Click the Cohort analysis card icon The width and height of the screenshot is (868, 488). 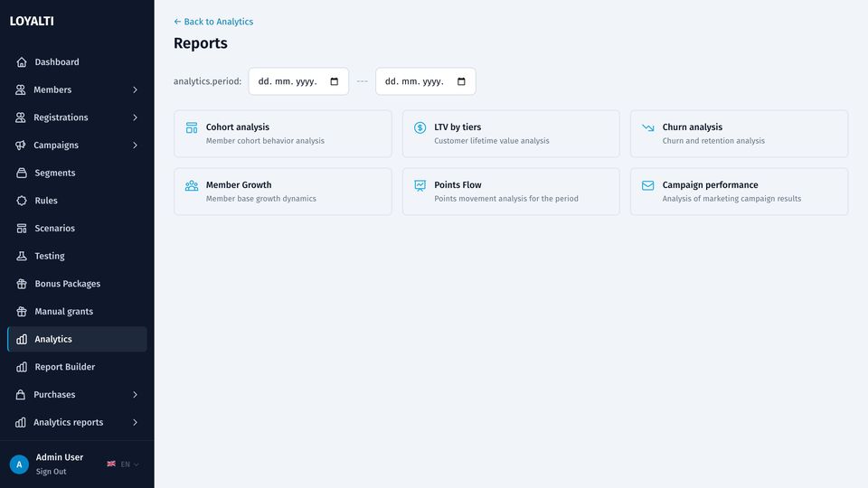pyautogui.click(x=192, y=127)
